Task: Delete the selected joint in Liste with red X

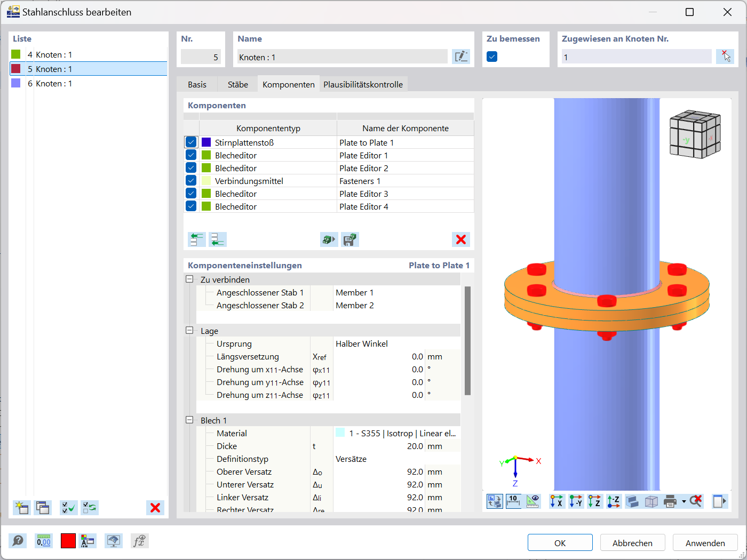Action: click(x=155, y=508)
